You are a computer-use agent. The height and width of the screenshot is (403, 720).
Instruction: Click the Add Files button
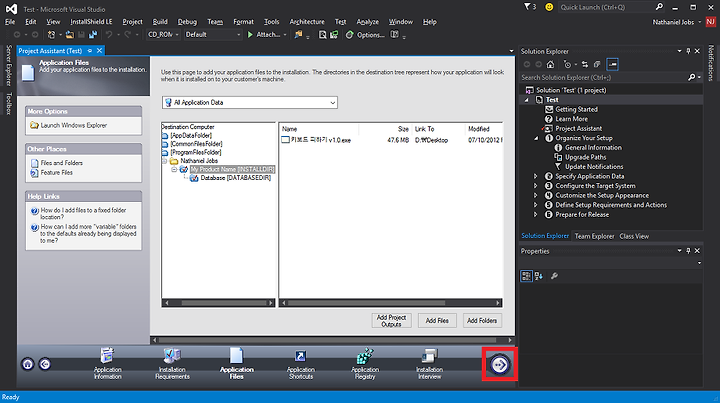tap(437, 320)
